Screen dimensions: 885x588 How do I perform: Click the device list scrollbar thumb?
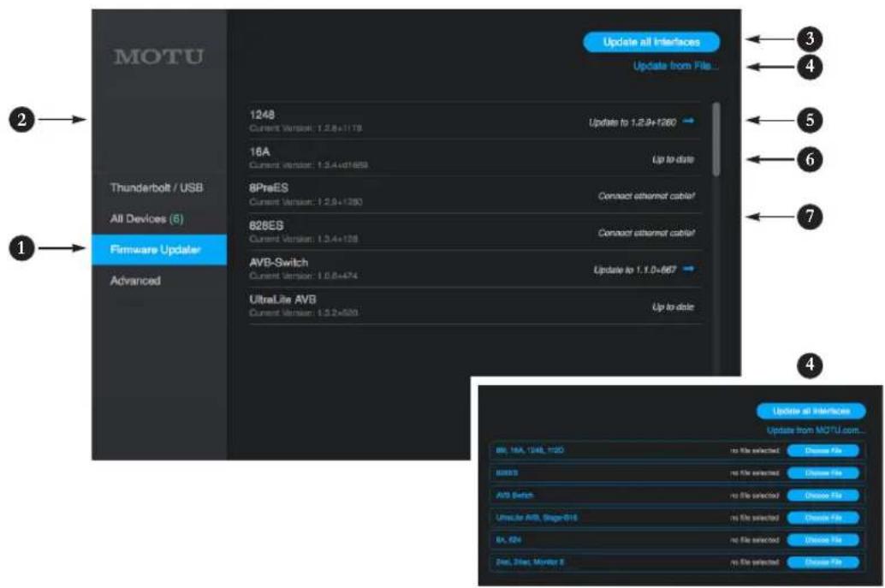click(x=716, y=139)
